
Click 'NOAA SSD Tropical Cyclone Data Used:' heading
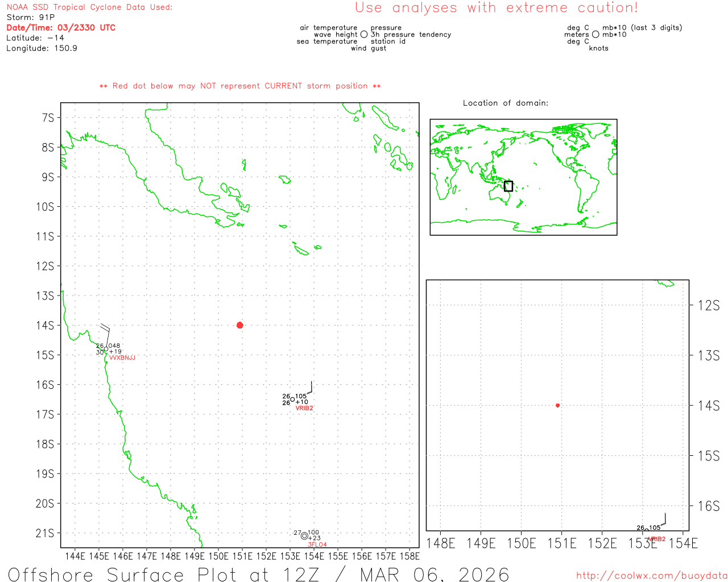click(89, 7)
